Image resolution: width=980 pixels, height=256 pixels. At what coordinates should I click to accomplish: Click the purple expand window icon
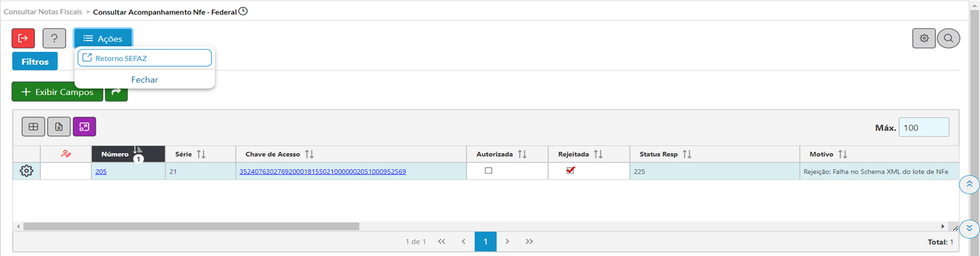84,127
